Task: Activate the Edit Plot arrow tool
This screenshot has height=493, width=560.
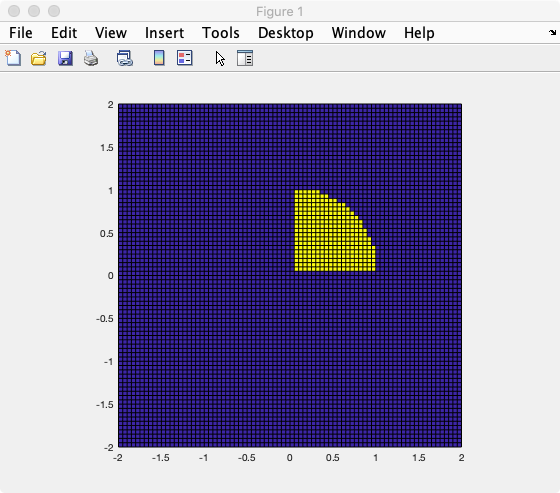Action: (220, 58)
